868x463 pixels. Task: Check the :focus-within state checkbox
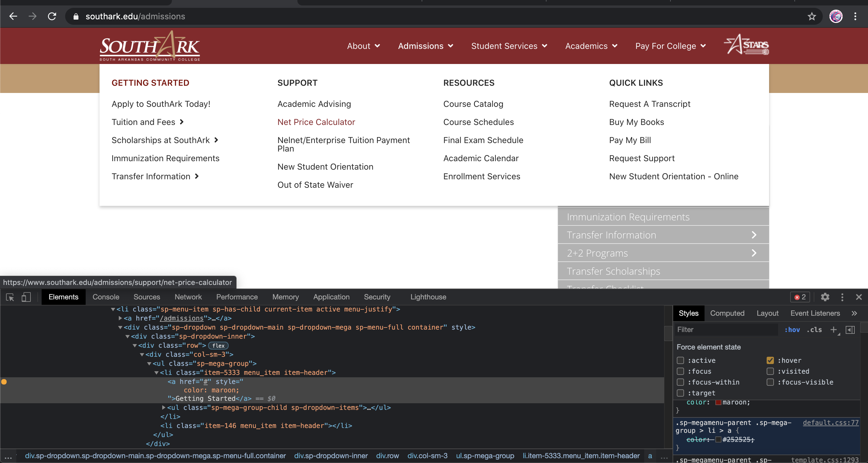(680, 382)
